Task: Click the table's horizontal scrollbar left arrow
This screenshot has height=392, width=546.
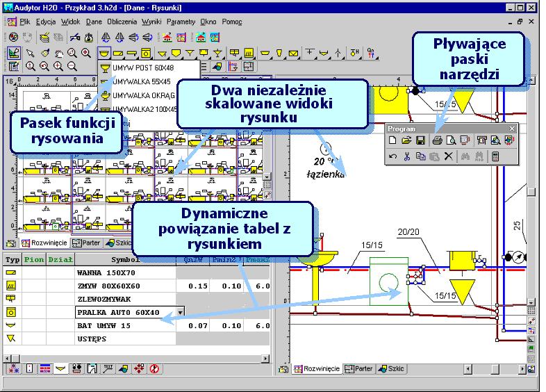Action: 7,358
